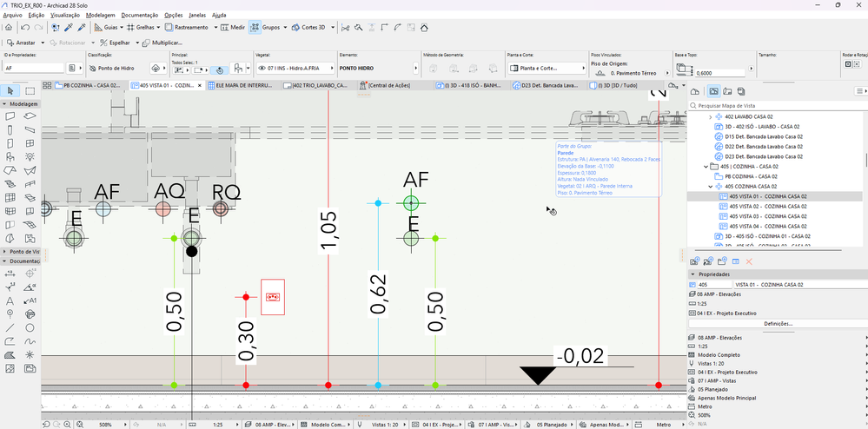Open the Ponto de Hidro classification dropdown
Screen dimensions: 868x429
(157, 68)
